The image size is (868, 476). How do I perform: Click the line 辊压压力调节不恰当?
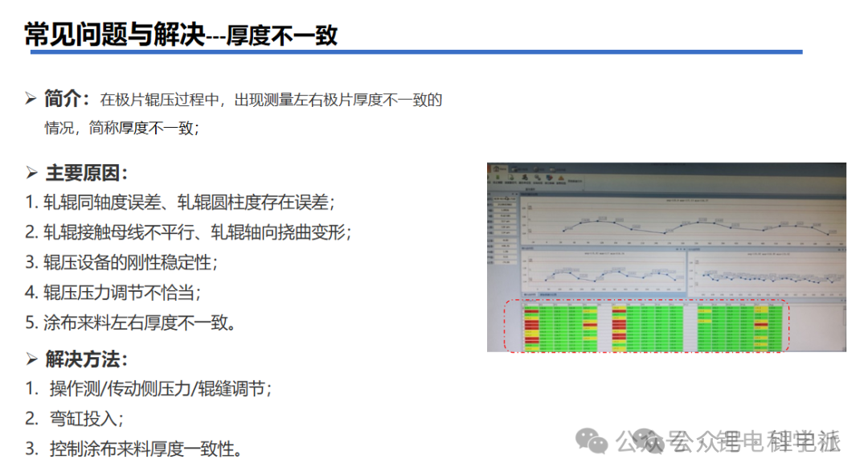click(113, 293)
